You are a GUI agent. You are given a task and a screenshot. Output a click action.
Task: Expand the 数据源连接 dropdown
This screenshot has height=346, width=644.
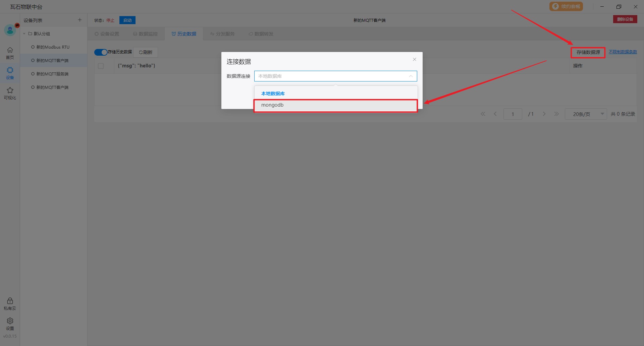point(335,76)
